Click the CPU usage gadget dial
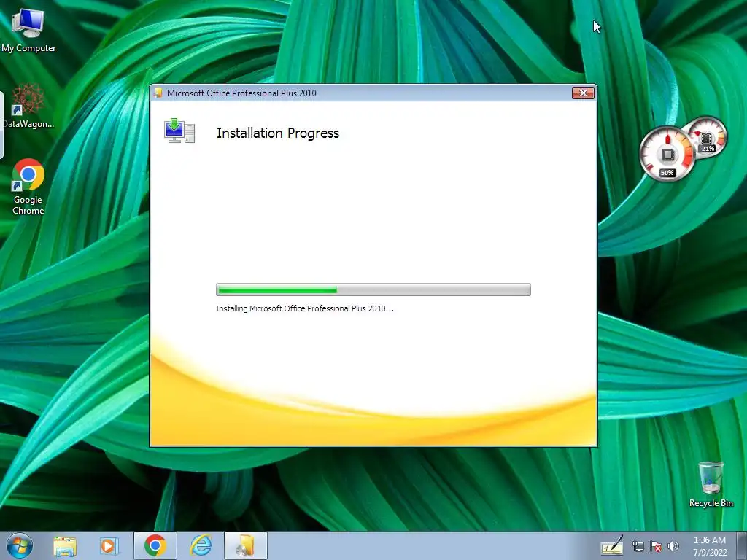The image size is (747, 560). 667,155
